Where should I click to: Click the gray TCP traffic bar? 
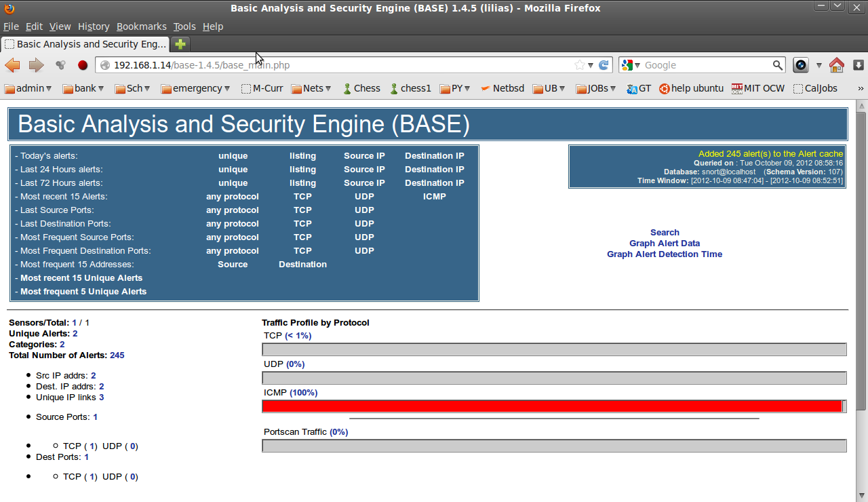[x=554, y=349]
